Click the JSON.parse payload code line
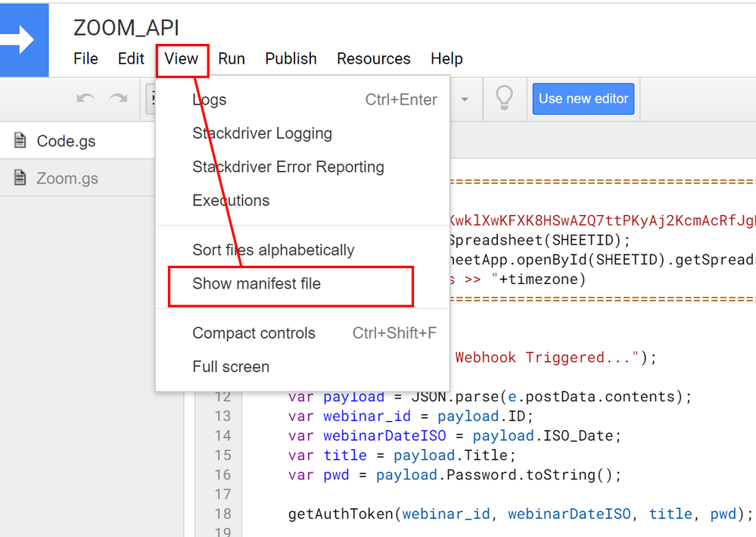 pyautogui.click(x=490, y=397)
